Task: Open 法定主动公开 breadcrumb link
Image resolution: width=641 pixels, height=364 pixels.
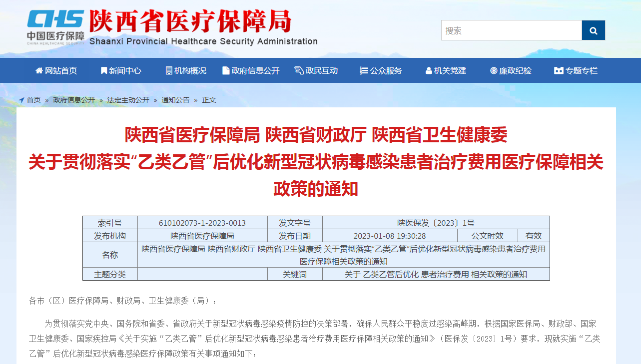Action: tap(128, 100)
